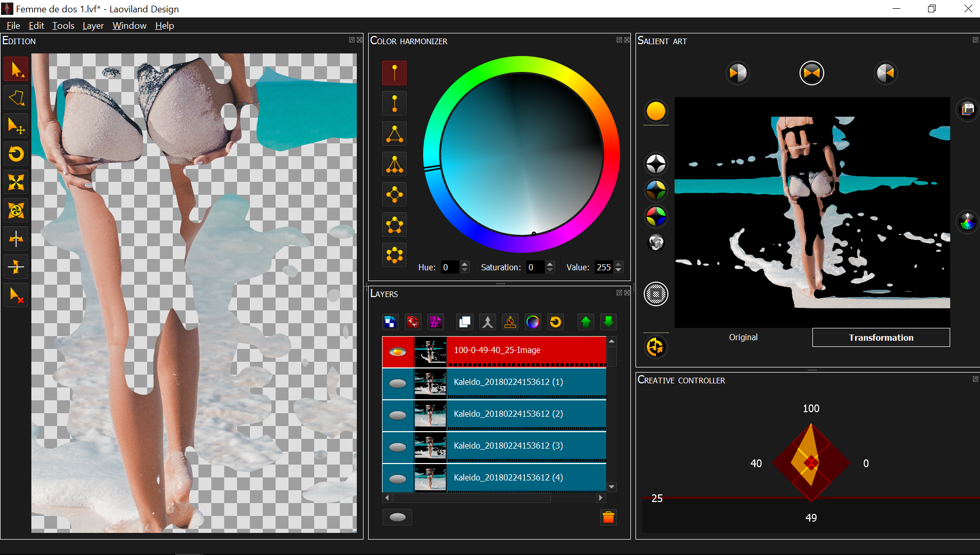Click the magenta grid layer icon

pyautogui.click(x=435, y=322)
